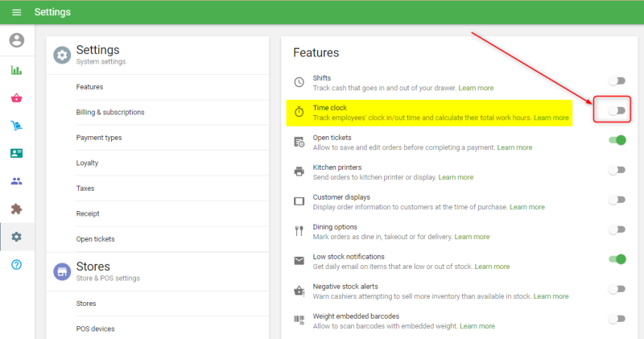Viewport: 644px width, 339px height.
Task: Turn off Low stock notifications toggle
Action: pos(617,259)
